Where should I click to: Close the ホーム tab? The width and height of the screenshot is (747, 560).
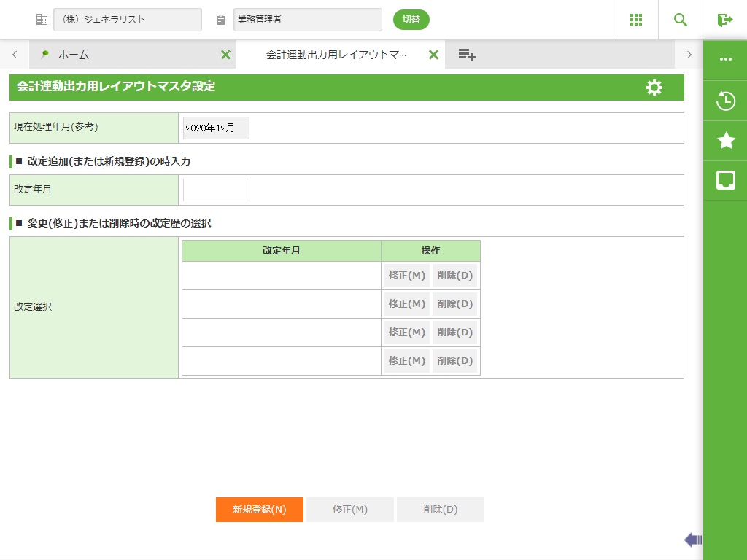(x=225, y=55)
